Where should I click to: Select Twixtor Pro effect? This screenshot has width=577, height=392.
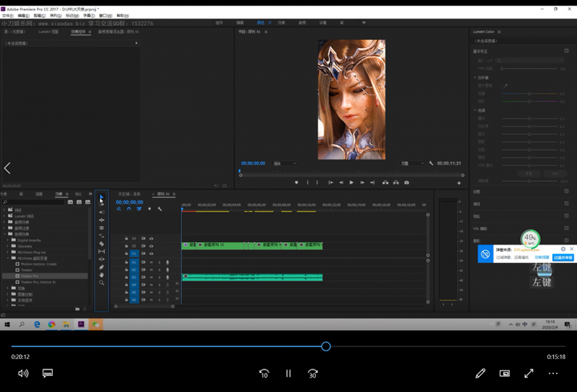30,276
